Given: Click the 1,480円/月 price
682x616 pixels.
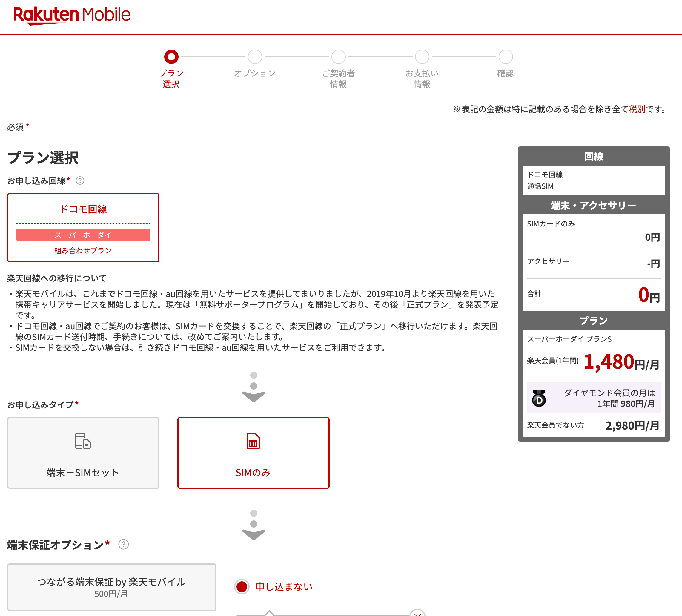Looking at the screenshot, I should tap(622, 362).
